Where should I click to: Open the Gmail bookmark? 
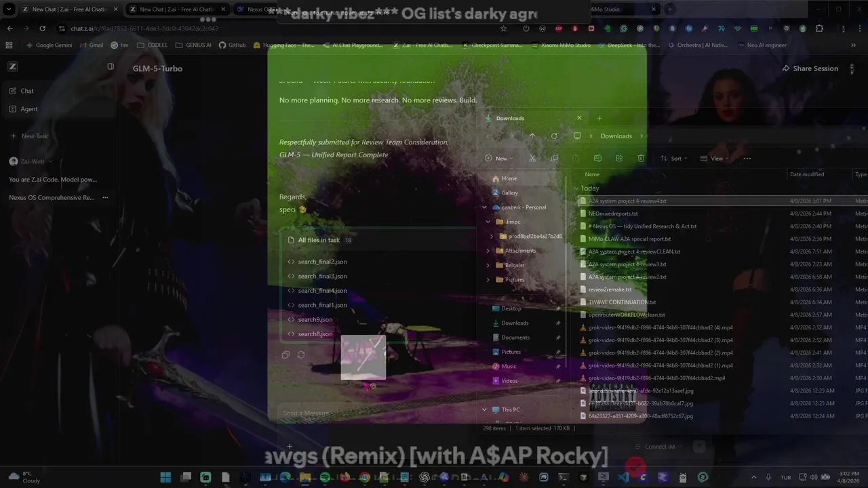91,45
